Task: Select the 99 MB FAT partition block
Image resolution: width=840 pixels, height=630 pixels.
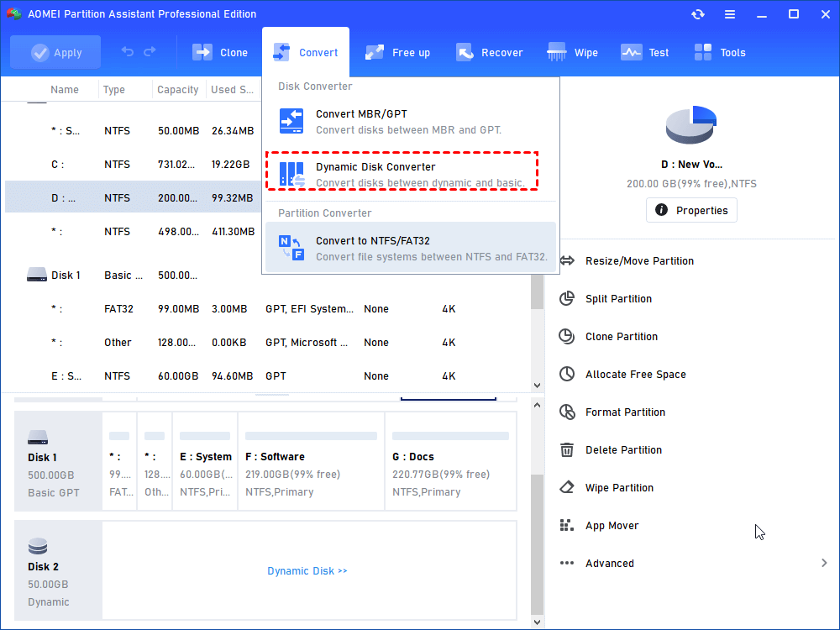Action: coord(119,462)
